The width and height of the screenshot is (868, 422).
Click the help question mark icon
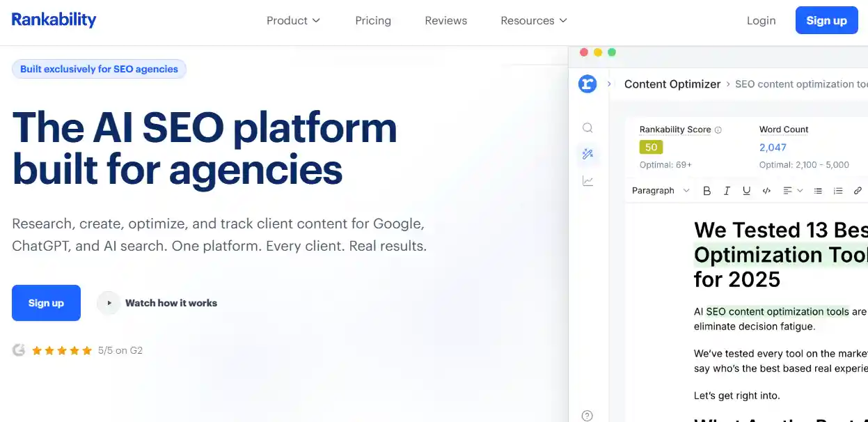point(587,414)
